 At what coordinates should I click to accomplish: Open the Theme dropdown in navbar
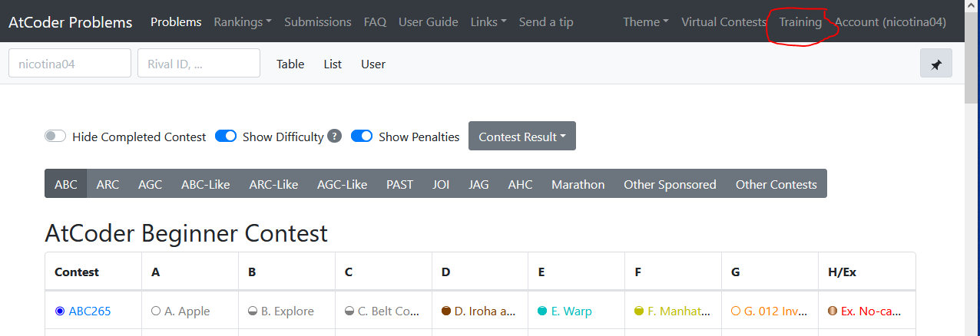click(x=646, y=21)
